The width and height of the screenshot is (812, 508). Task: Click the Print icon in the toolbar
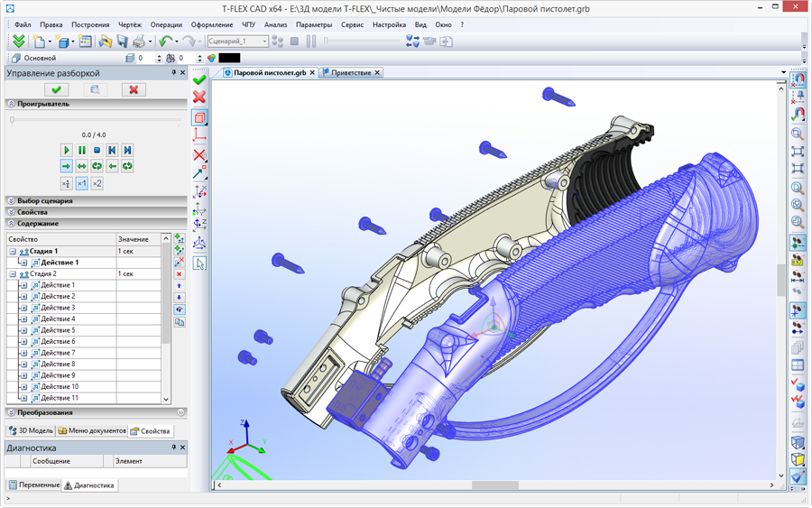tap(140, 42)
